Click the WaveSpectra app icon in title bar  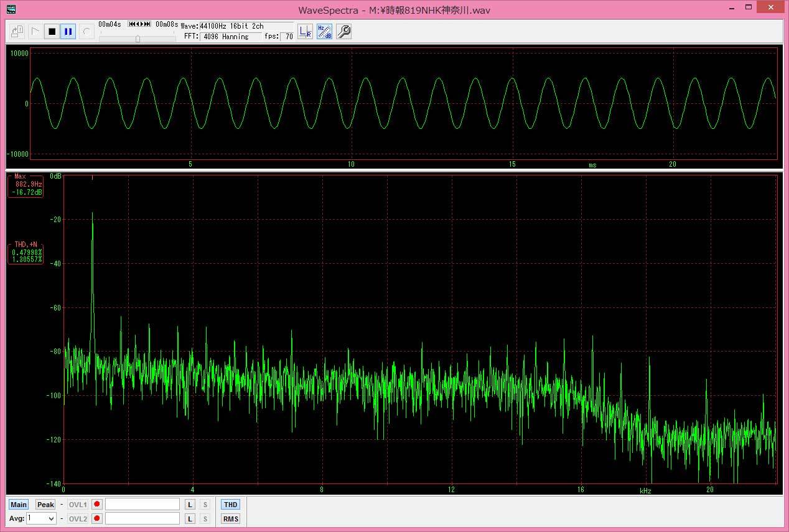(11, 9)
